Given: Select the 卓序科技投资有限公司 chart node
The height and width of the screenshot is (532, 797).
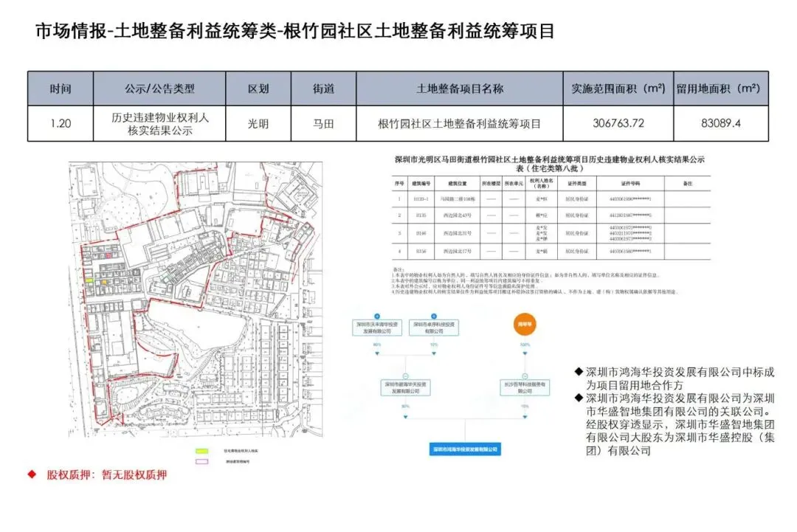Looking at the screenshot, I should coord(434,327).
